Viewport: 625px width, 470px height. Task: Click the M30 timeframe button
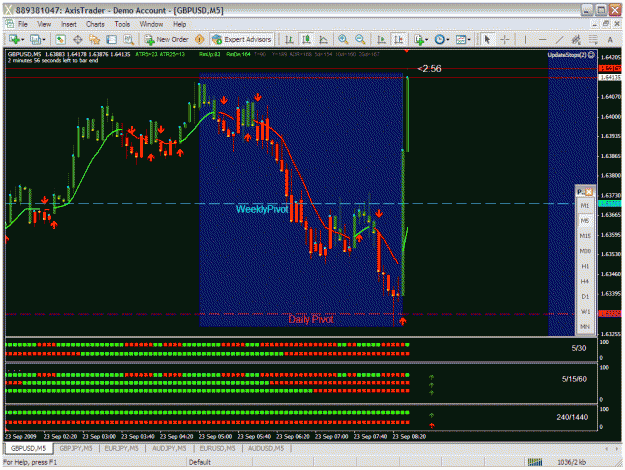(x=585, y=251)
